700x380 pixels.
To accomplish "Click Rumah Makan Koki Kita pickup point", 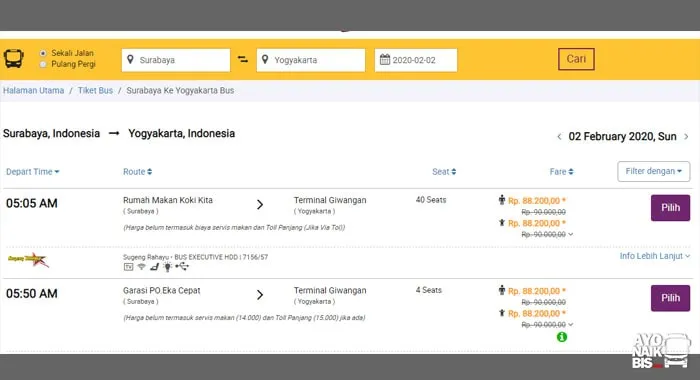I will 168,200.
